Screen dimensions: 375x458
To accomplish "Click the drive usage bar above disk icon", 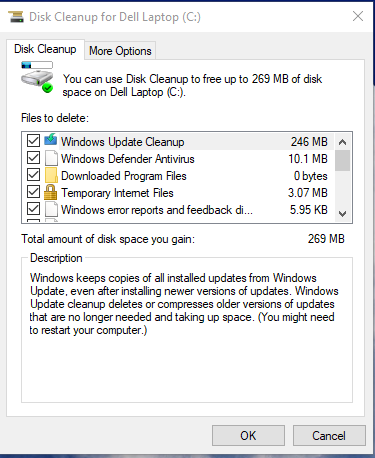I will pyautogui.click(x=37, y=65).
